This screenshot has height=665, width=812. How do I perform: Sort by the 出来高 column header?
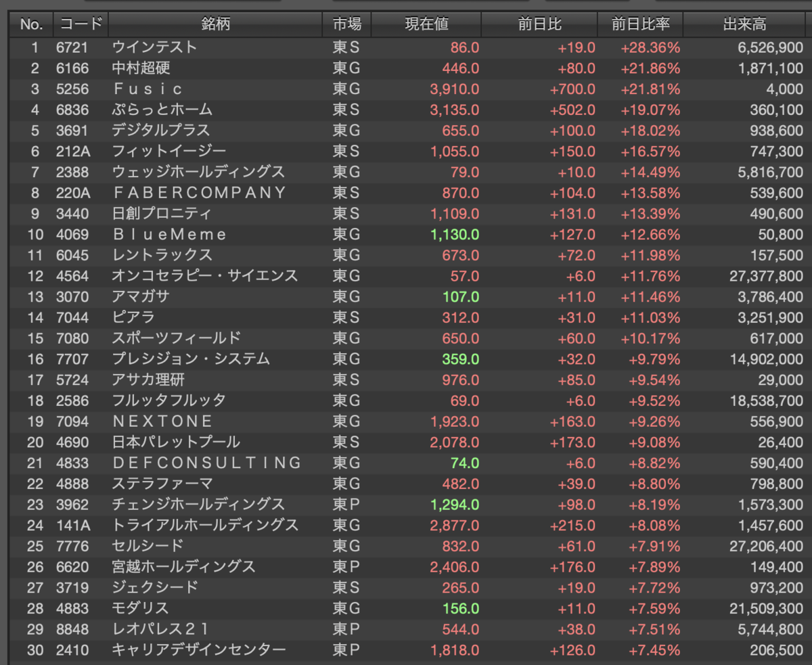click(744, 24)
